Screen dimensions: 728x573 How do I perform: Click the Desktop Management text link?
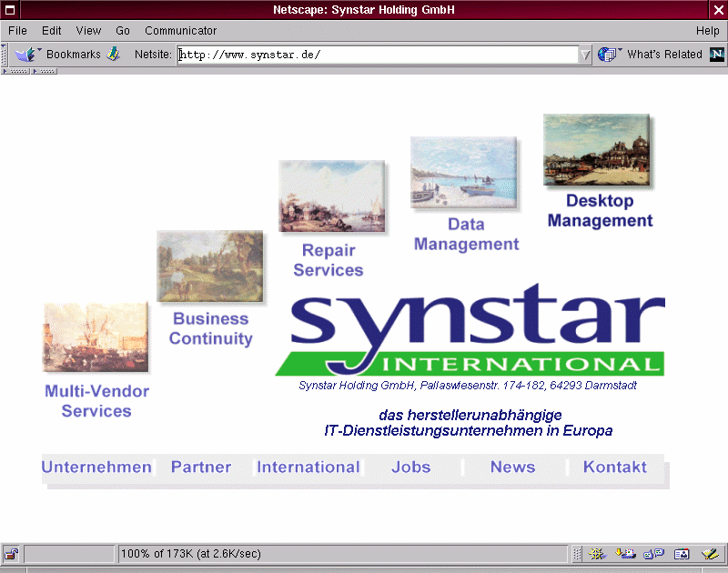coord(600,210)
